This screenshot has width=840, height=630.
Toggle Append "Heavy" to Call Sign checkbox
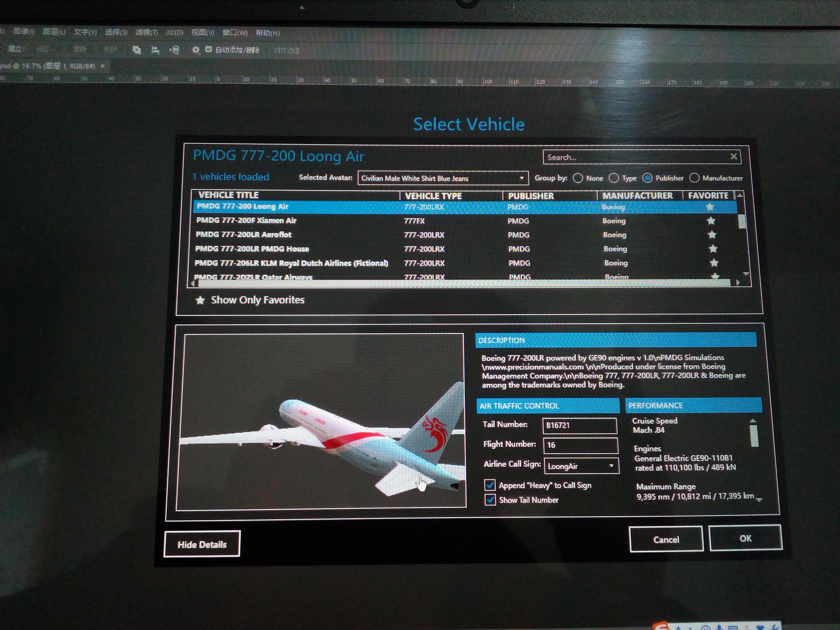click(490, 485)
